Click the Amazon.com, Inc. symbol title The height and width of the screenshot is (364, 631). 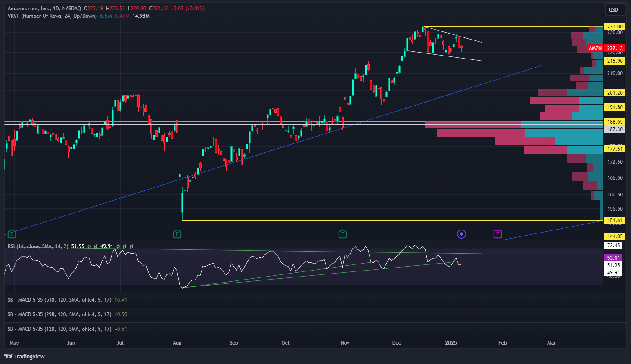tap(28, 9)
